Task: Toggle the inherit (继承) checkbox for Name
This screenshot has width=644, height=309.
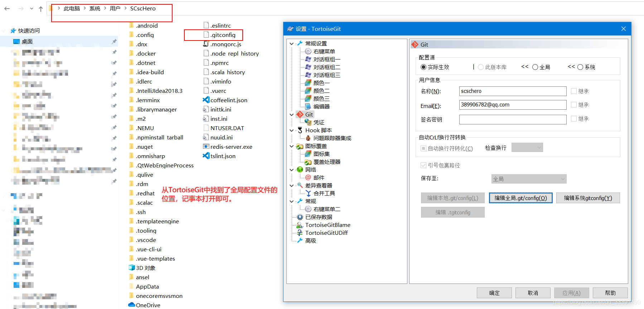Action: tap(574, 91)
